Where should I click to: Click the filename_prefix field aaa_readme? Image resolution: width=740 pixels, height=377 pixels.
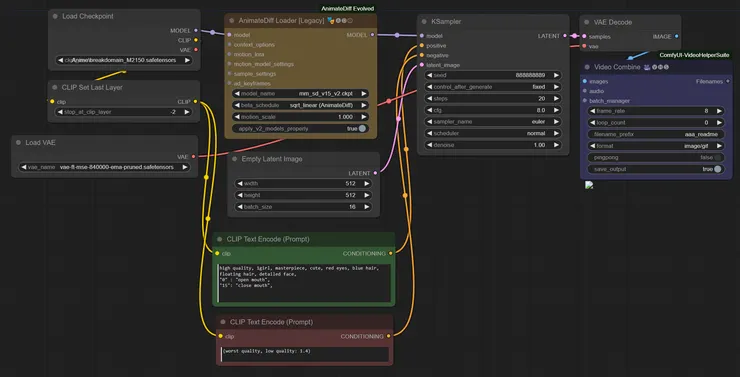tap(656, 134)
